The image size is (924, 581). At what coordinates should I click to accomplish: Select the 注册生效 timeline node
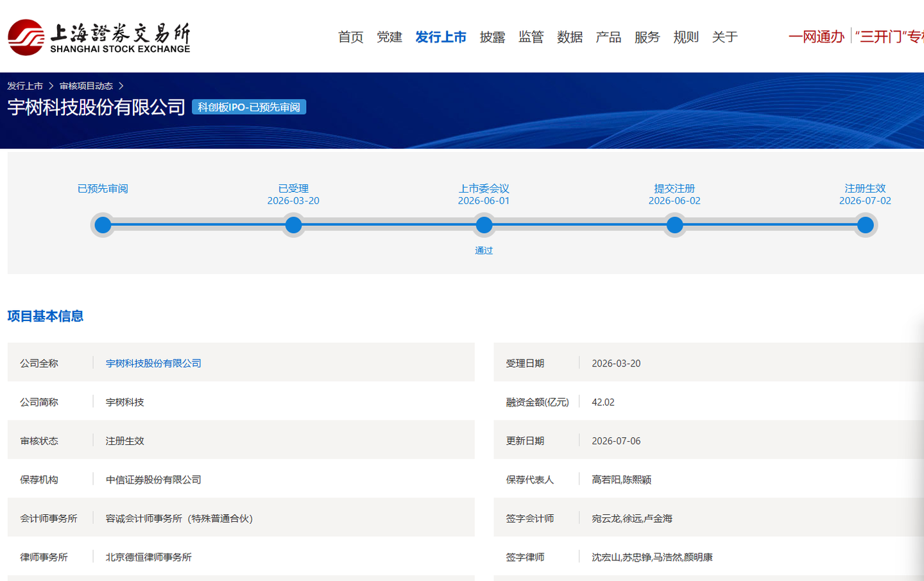pyautogui.click(x=865, y=225)
